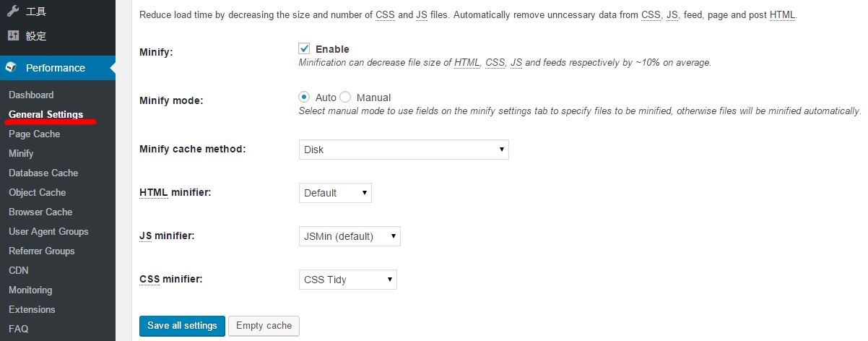Screen dimensions: 868x341
Task: Expand the JS minifier dropdown
Action: pyautogui.click(x=350, y=236)
